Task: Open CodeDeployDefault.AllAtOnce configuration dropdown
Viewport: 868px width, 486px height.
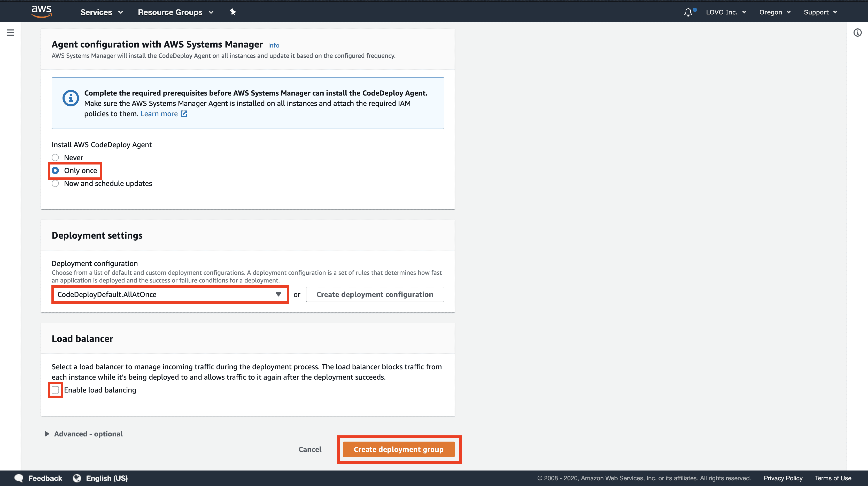Action: pyautogui.click(x=169, y=294)
